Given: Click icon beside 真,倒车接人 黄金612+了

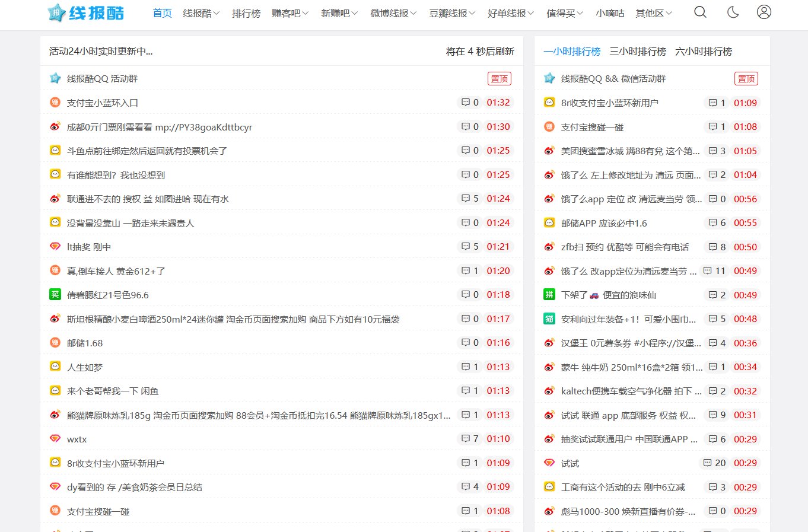Looking at the screenshot, I should [x=55, y=271].
